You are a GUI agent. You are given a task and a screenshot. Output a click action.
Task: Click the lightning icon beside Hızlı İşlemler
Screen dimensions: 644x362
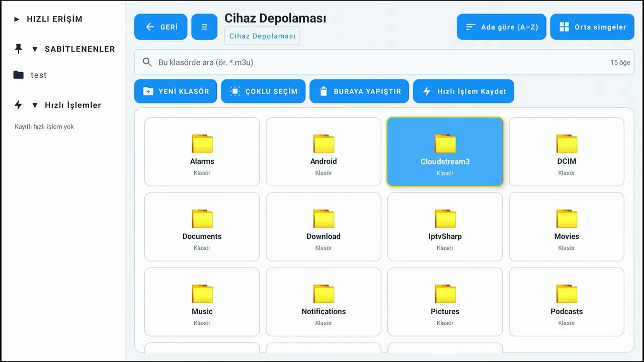[x=19, y=105]
